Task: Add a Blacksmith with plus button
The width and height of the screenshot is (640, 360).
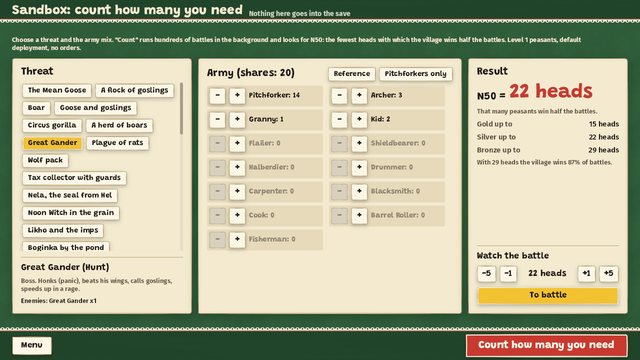Action: 359,191
